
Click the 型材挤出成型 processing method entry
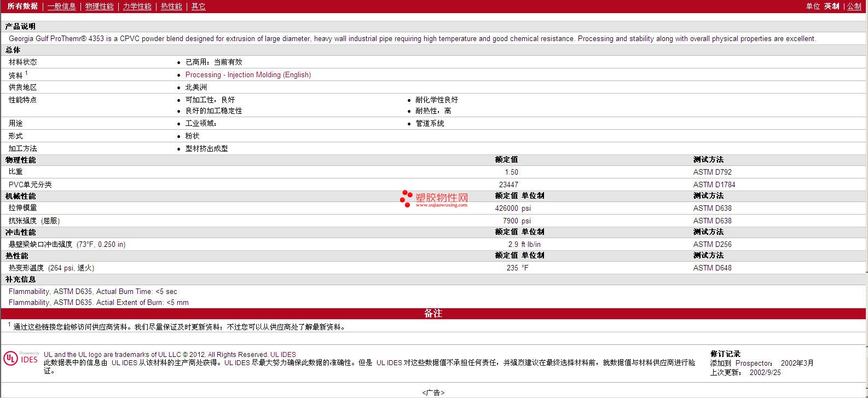[206, 149]
